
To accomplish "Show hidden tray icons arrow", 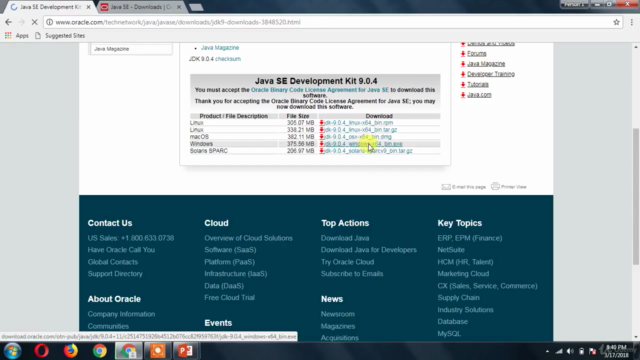I will (x=547, y=351).
